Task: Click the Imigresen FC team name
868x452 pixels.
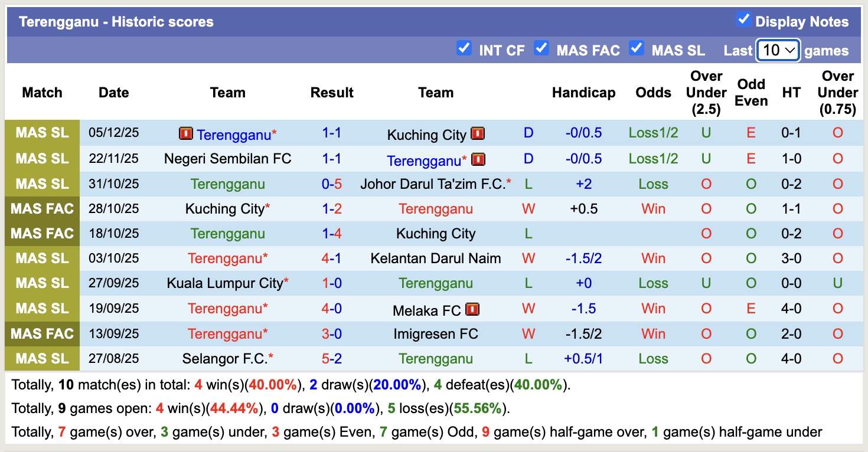Action: (435, 333)
